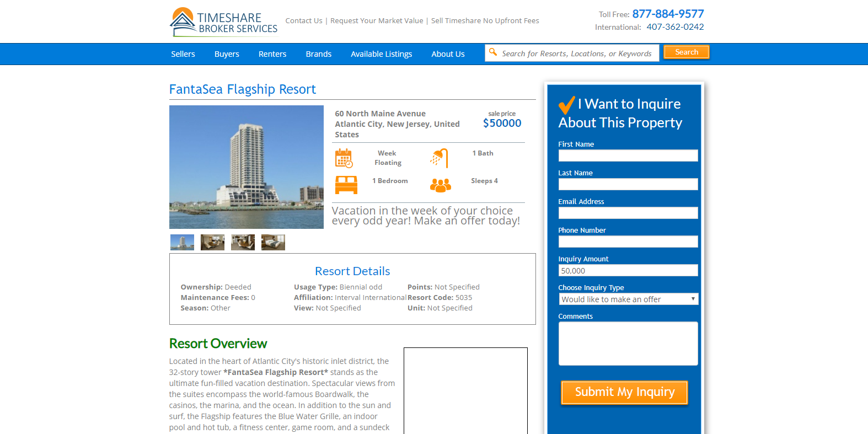This screenshot has width=868, height=434.
Task: Click Affiliation: Interval International text
Action: [350, 298]
